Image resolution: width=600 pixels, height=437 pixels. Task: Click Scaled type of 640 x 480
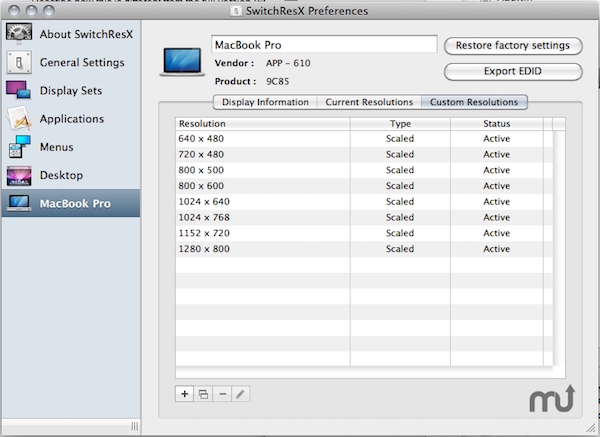click(400, 139)
